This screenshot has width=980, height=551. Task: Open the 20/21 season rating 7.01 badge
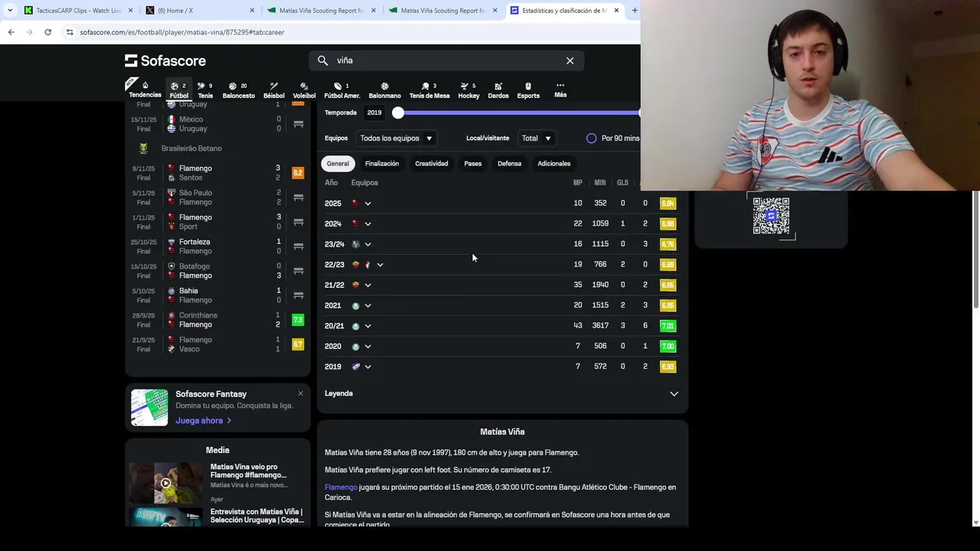668,326
